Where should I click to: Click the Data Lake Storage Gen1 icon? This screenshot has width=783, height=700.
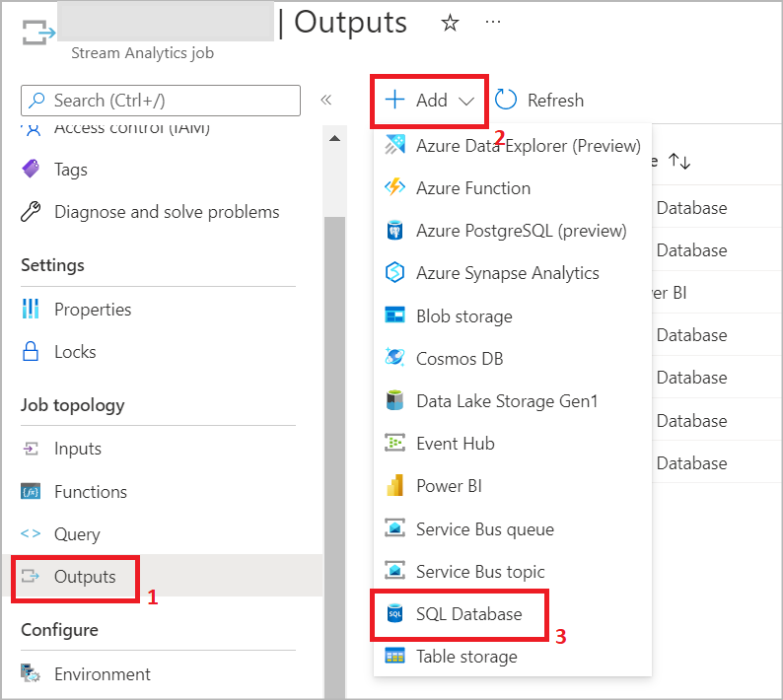coord(395,401)
